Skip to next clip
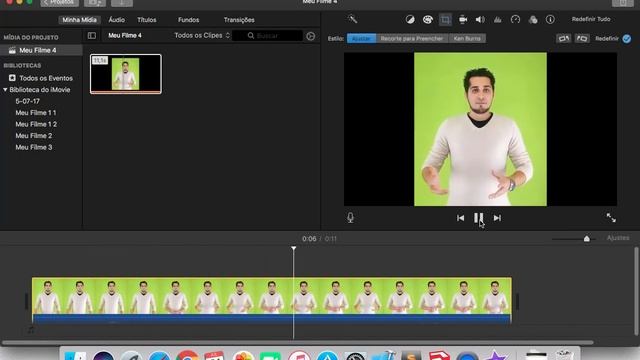The height and width of the screenshot is (360, 640). pyautogui.click(x=497, y=218)
